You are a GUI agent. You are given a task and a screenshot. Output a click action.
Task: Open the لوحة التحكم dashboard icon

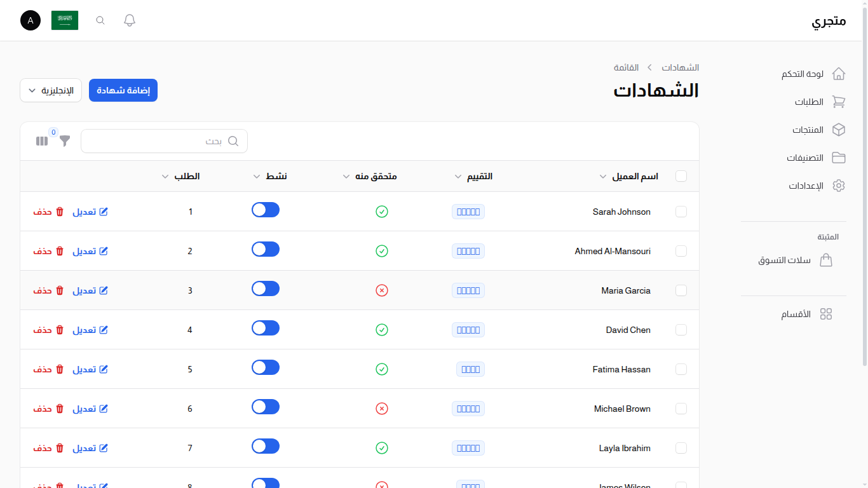[839, 74]
